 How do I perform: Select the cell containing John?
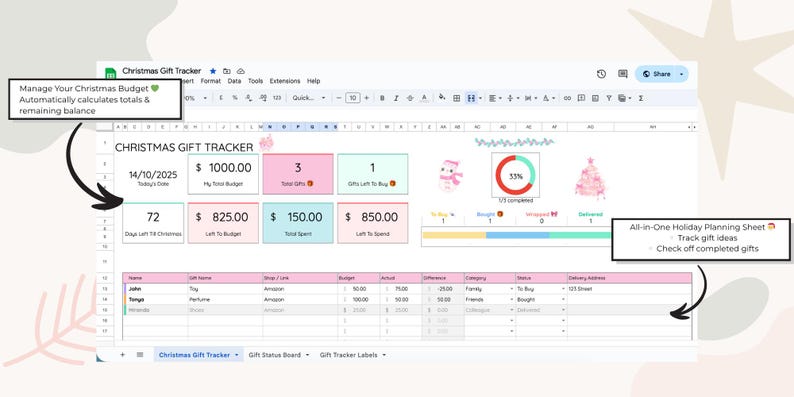tap(156, 289)
